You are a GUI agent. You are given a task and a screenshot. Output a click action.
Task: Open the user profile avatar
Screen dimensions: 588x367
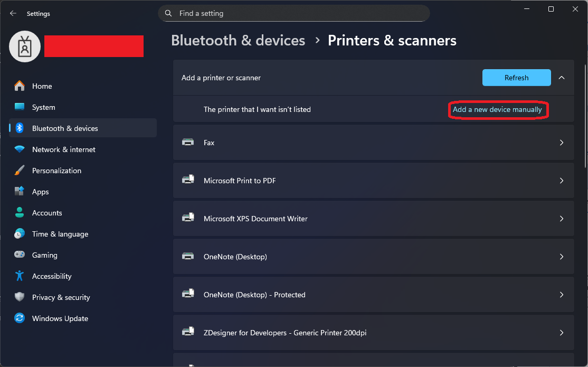(25, 46)
